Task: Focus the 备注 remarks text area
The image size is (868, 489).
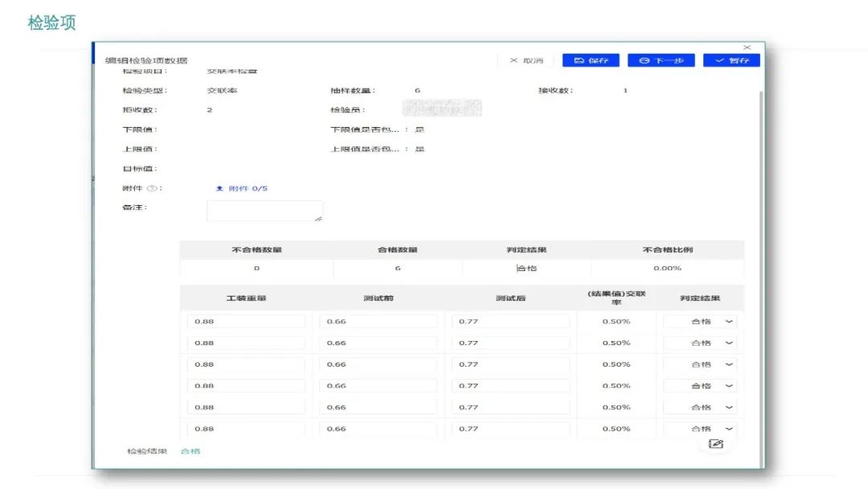Action: tap(264, 211)
